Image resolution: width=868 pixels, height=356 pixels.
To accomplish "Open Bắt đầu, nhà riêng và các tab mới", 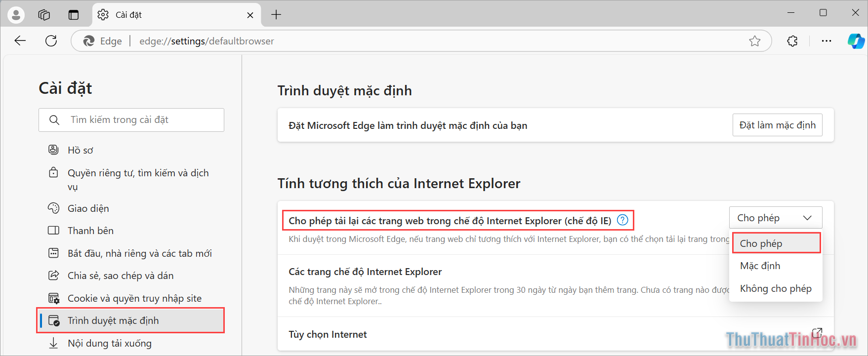I will click(x=130, y=253).
